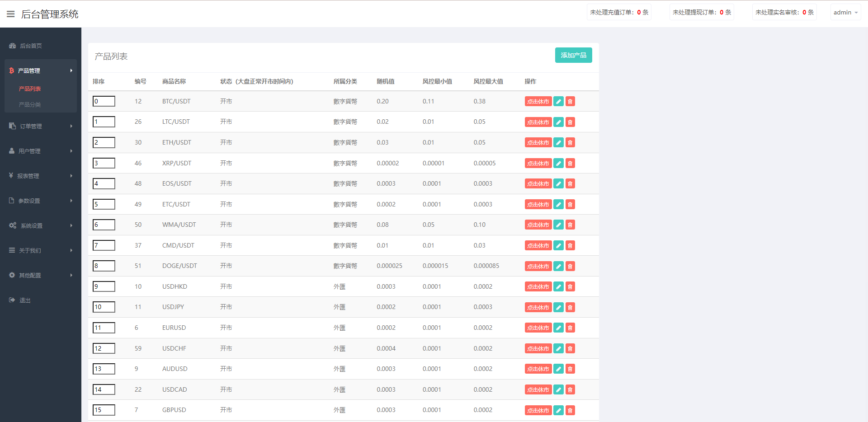
Task: Click delete trash icon for LTC/USDT row
Action: [x=570, y=122]
